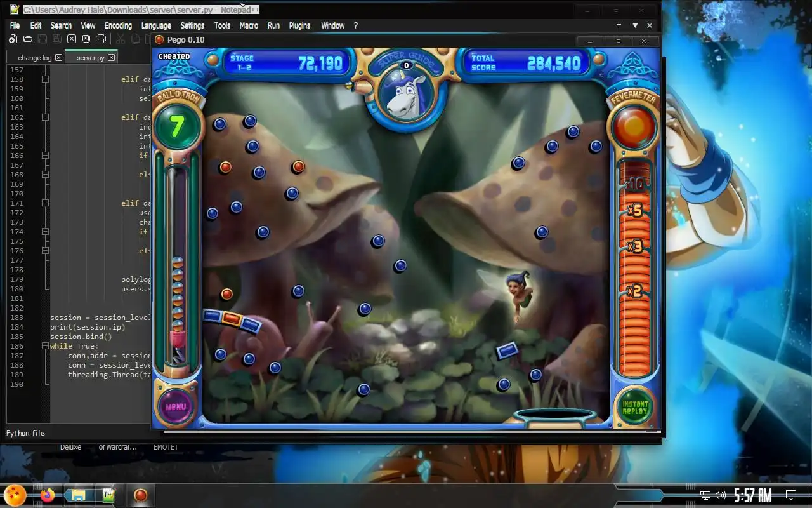Click the total score 284,540
Image resolution: width=812 pixels, height=508 pixels.
click(x=554, y=63)
